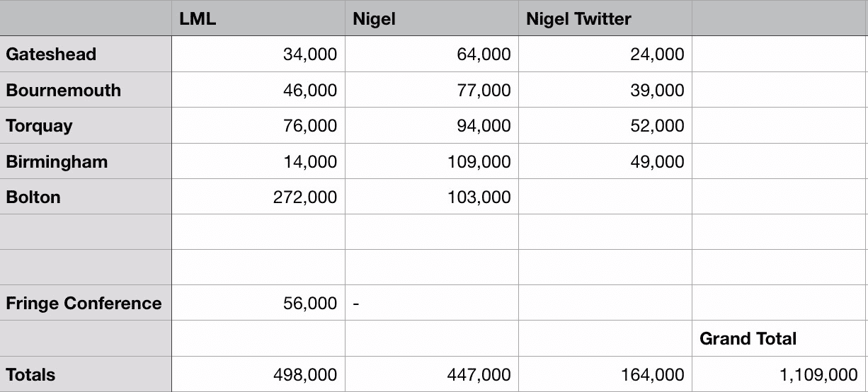
Task: Select the Nigel Twitter column header
Action: point(605,18)
